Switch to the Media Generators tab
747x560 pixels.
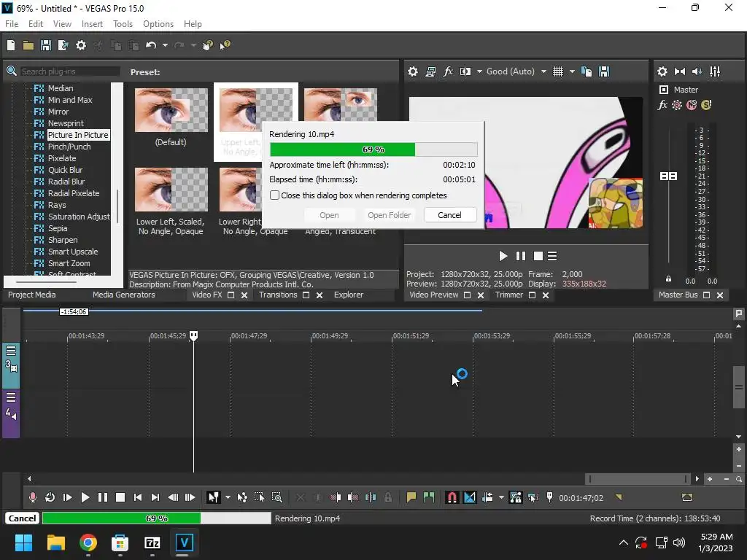pyautogui.click(x=124, y=295)
